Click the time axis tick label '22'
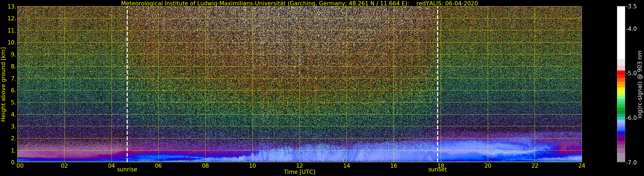The image size is (644, 176). point(535,166)
